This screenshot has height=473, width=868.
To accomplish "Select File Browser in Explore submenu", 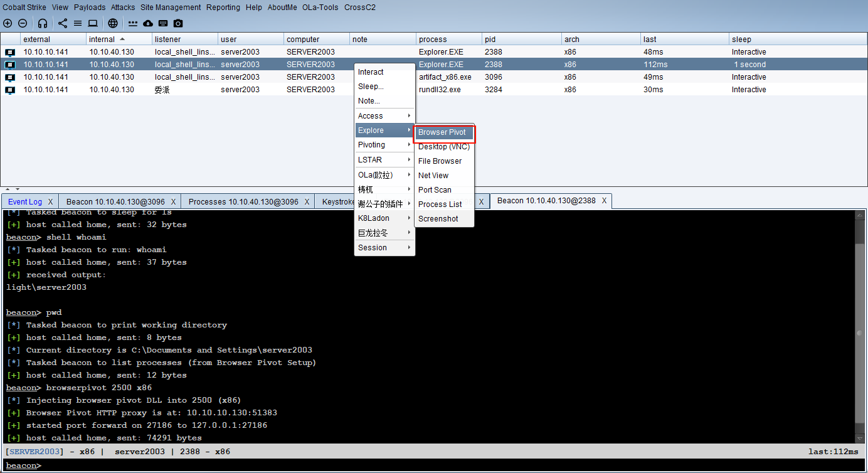I will (x=444, y=161).
